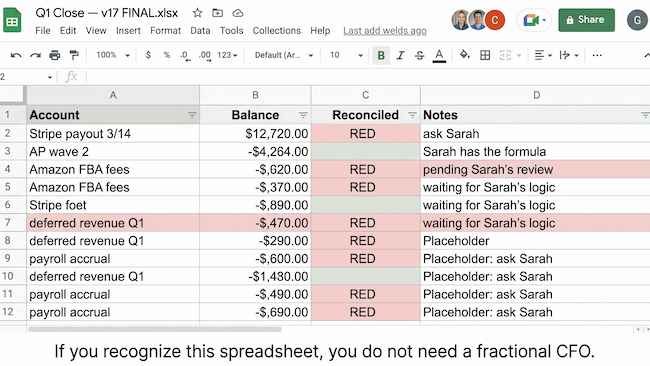
Task: Open the last edit history link
Action: point(385,31)
